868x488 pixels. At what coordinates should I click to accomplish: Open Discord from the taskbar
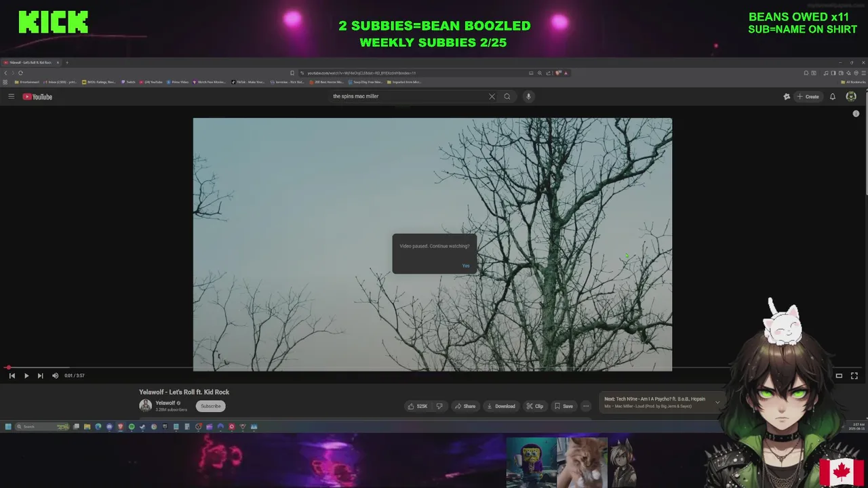point(109,427)
